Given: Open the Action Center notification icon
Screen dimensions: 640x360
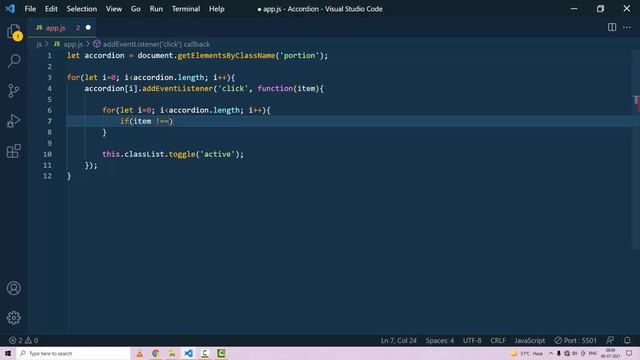Looking at the screenshot, I should point(629,353).
